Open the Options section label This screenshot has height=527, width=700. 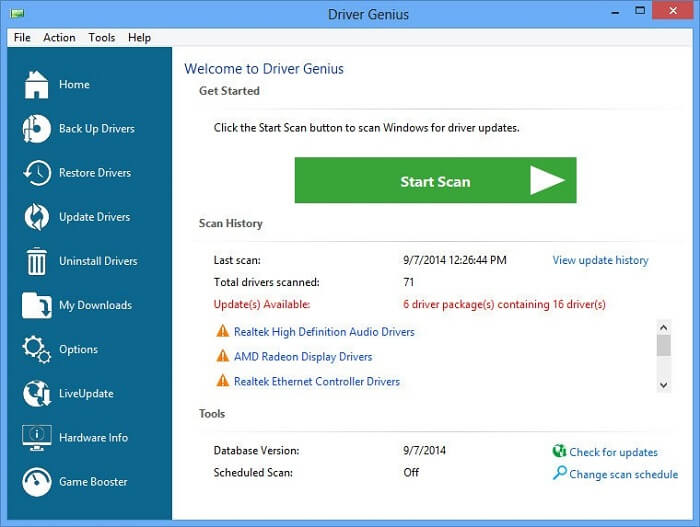point(79,349)
